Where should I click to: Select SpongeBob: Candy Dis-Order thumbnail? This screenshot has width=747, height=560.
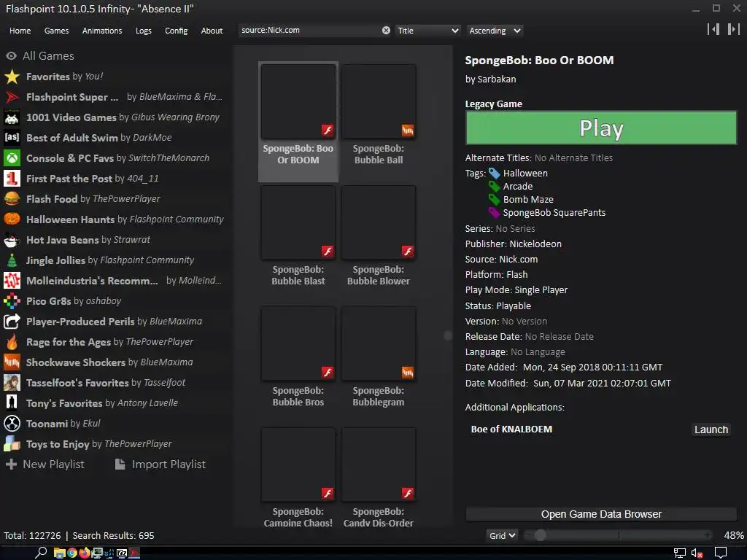[379, 464]
